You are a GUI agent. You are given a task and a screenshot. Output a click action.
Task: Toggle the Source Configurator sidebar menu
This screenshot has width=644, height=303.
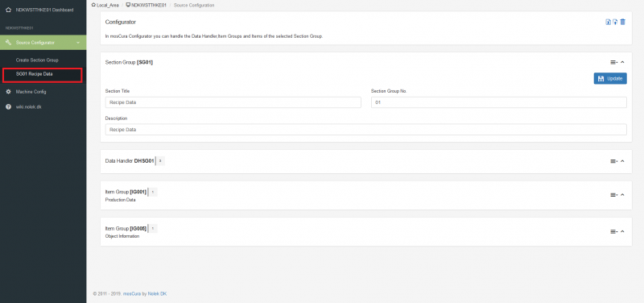click(x=43, y=43)
